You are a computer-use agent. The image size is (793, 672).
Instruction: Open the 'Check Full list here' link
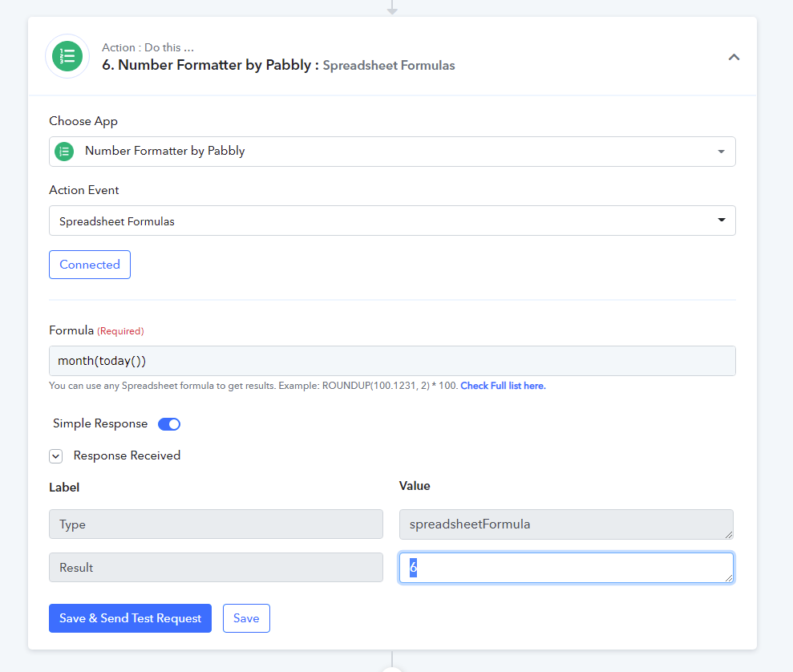(503, 386)
